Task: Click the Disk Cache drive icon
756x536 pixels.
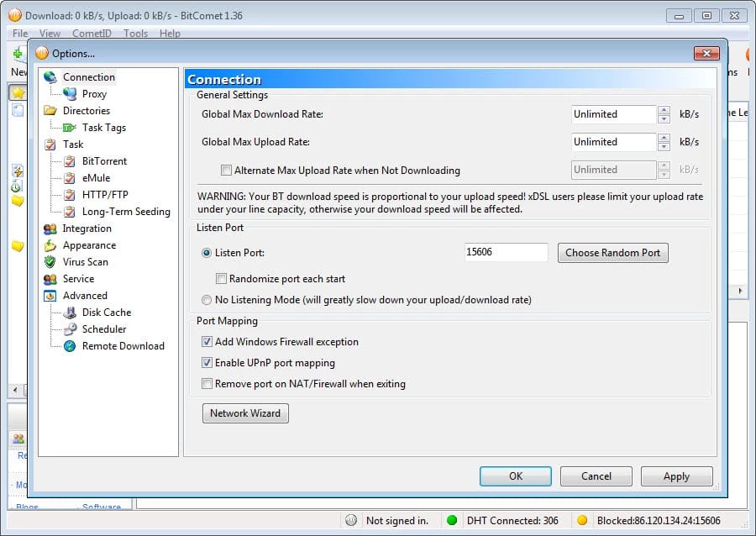Action: (70, 313)
